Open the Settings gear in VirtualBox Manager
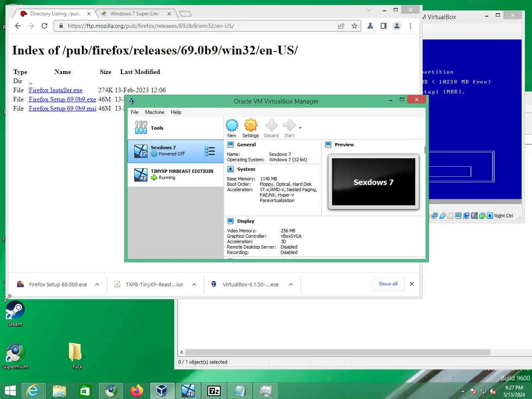This screenshot has width=532, height=399. tap(251, 125)
